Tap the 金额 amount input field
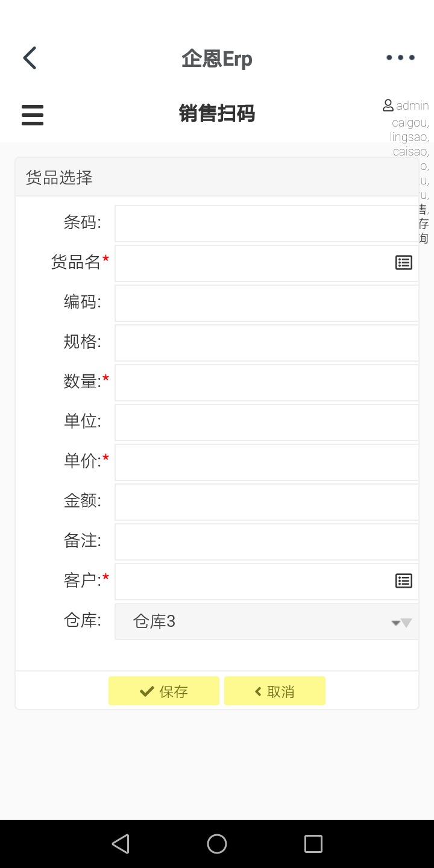This screenshot has height=868, width=434. [265, 502]
